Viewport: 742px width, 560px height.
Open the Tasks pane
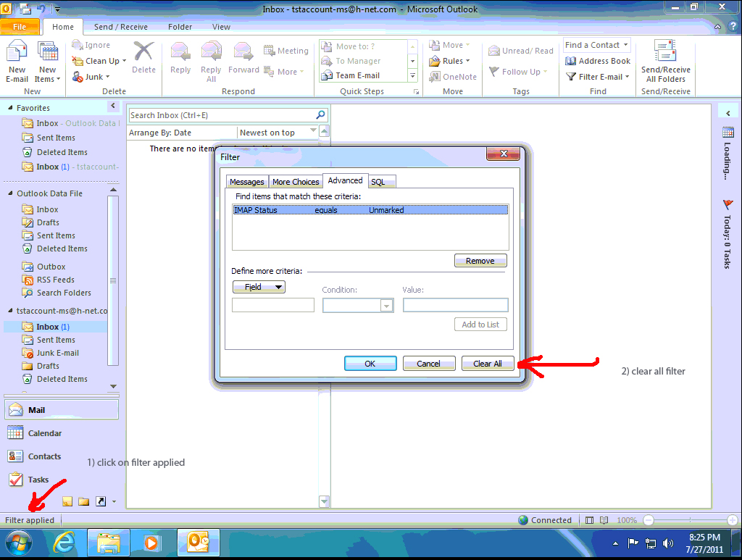(x=38, y=480)
